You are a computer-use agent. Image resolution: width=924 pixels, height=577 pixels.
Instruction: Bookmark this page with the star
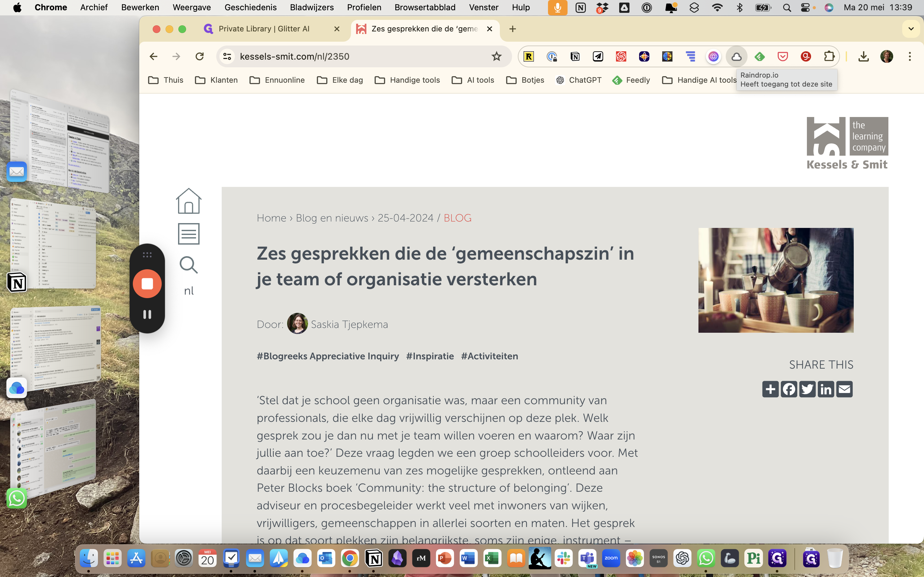(496, 56)
